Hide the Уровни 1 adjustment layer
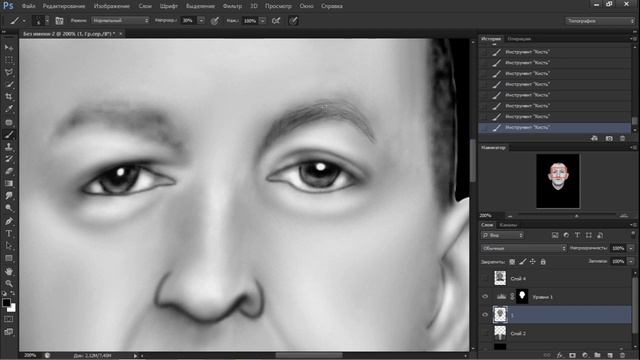The height and width of the screenshot is (360, 640). tap(485, 297)
